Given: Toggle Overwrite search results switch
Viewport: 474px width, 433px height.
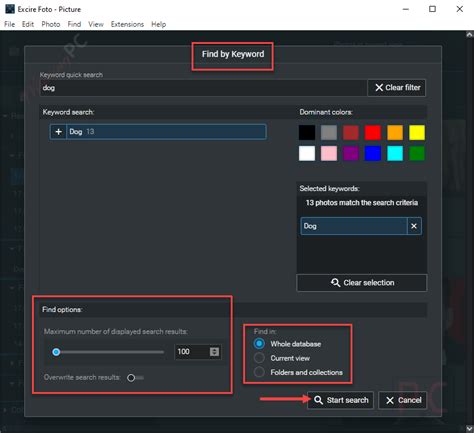Looking at the screenshot, I should pyautogui.click(x=135, y=378).
